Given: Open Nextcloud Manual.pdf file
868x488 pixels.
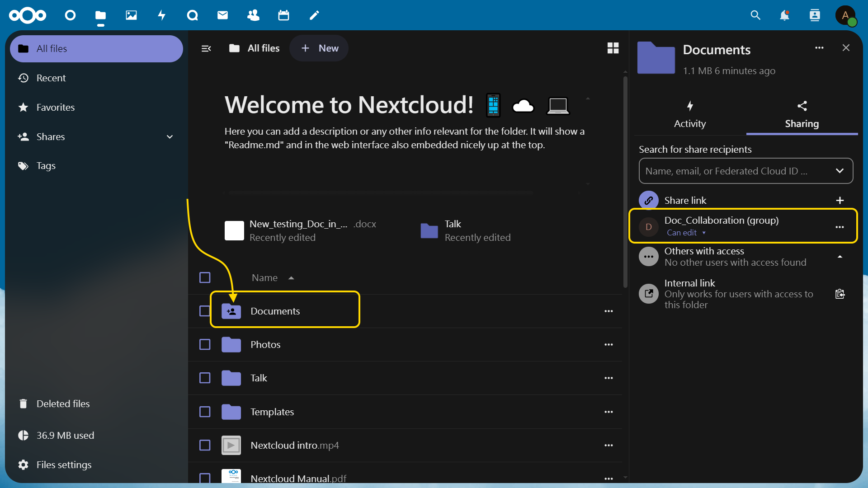Looking at the screenshot, I should click(x=298, y=478).
